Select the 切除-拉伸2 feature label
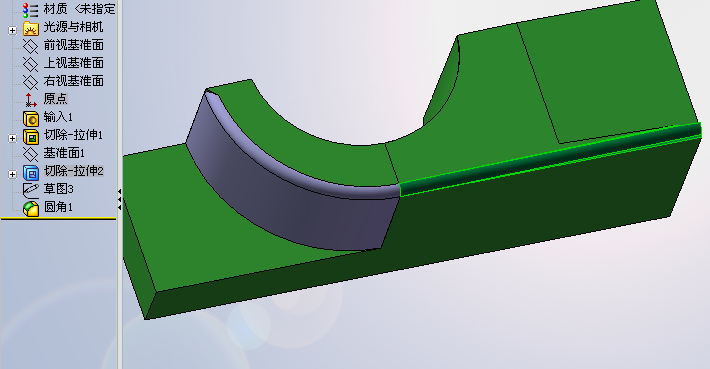Screen dimensions: 710x369 click(74, 171)
